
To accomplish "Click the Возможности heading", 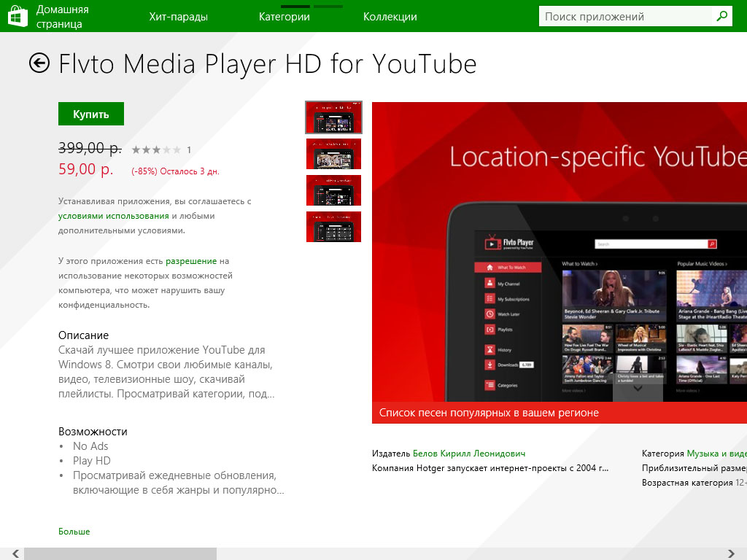I will (93, 432).
